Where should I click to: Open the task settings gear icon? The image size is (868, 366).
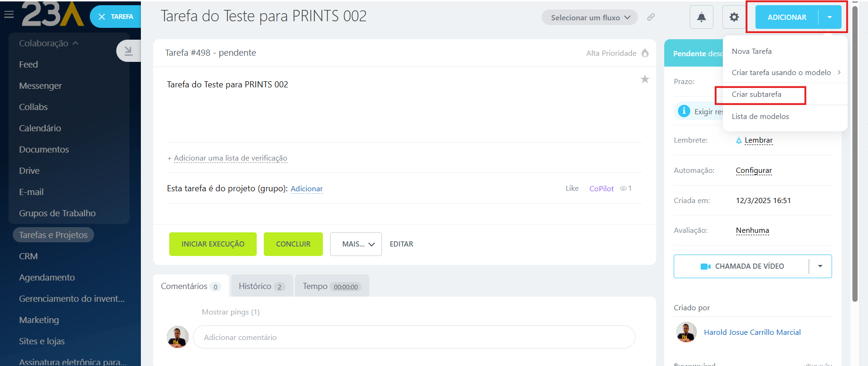(734, 17)
